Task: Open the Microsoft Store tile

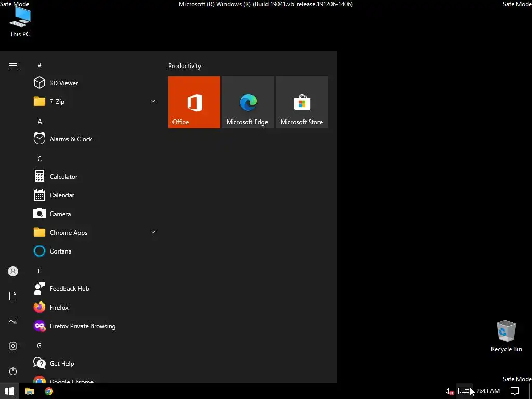Action: pyautogui.click(x=302, y=102)
